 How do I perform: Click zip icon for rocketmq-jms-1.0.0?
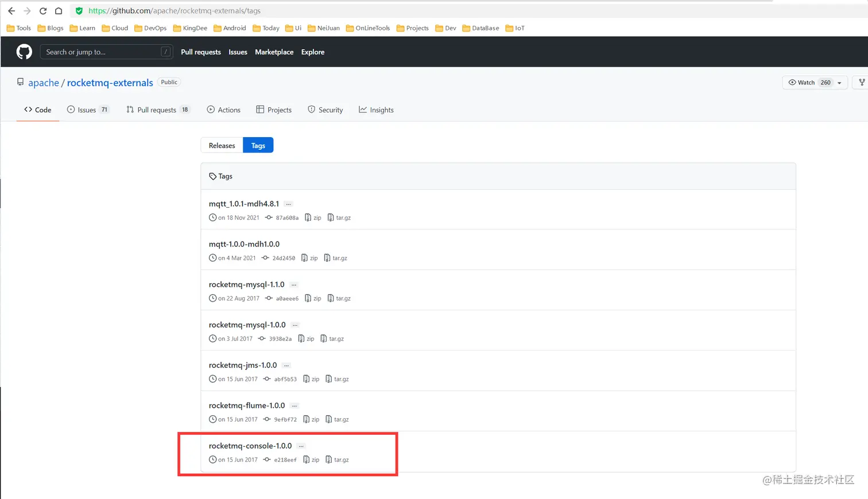307,379
